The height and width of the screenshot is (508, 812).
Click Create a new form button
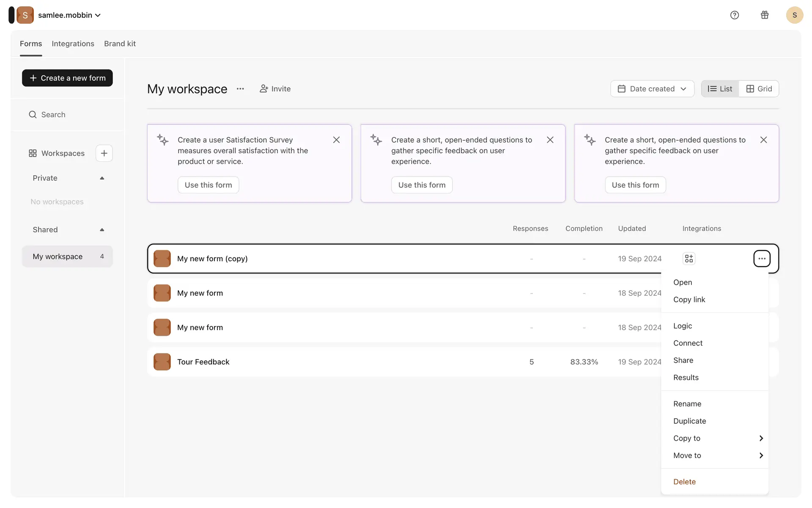pyautogui.click(x=67, y=78)
